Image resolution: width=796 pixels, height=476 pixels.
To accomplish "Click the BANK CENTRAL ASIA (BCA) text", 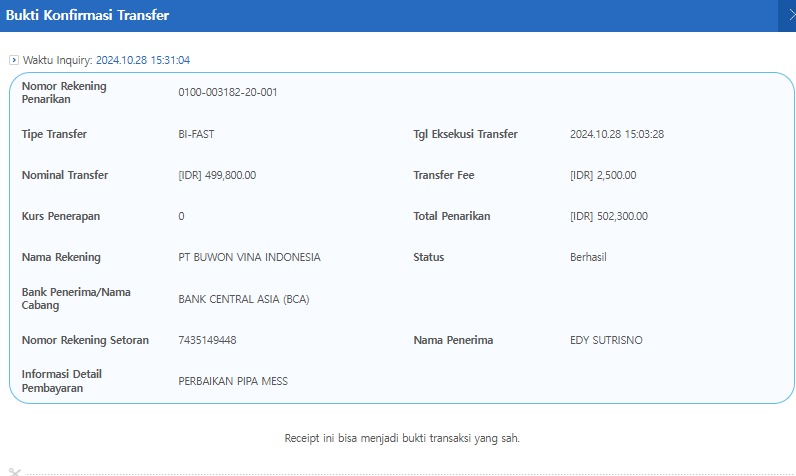I will 245,299.
